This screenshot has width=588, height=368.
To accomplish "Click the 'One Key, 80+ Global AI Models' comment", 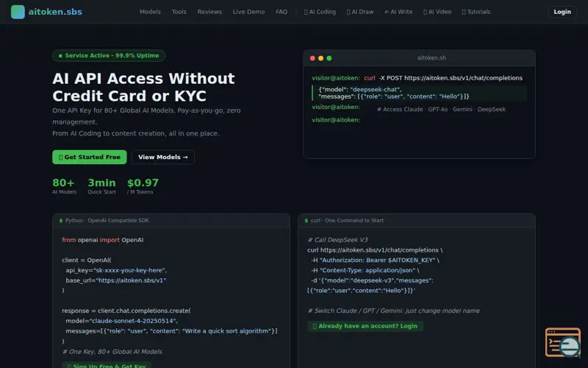I will [112, 352].
